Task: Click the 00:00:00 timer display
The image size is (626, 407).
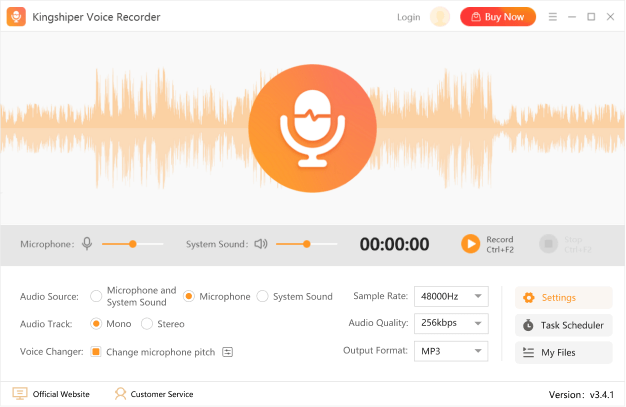Action: point(394,244)
